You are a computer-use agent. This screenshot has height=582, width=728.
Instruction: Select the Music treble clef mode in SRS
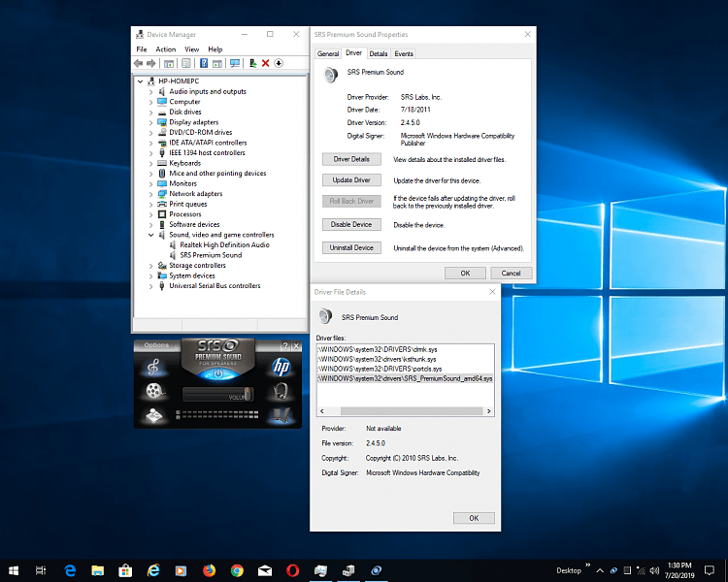coord(153,367)
